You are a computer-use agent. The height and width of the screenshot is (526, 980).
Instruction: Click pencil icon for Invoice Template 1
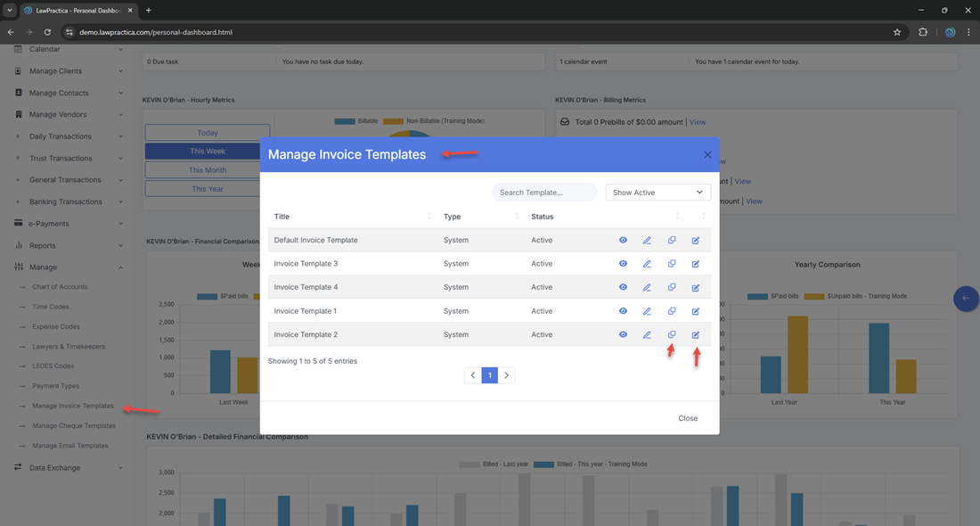tap(647, 311)
